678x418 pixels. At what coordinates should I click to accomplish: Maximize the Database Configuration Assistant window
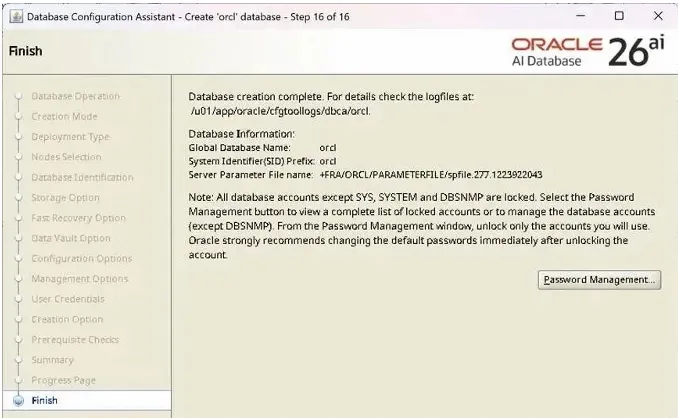(x=619, y=16)
